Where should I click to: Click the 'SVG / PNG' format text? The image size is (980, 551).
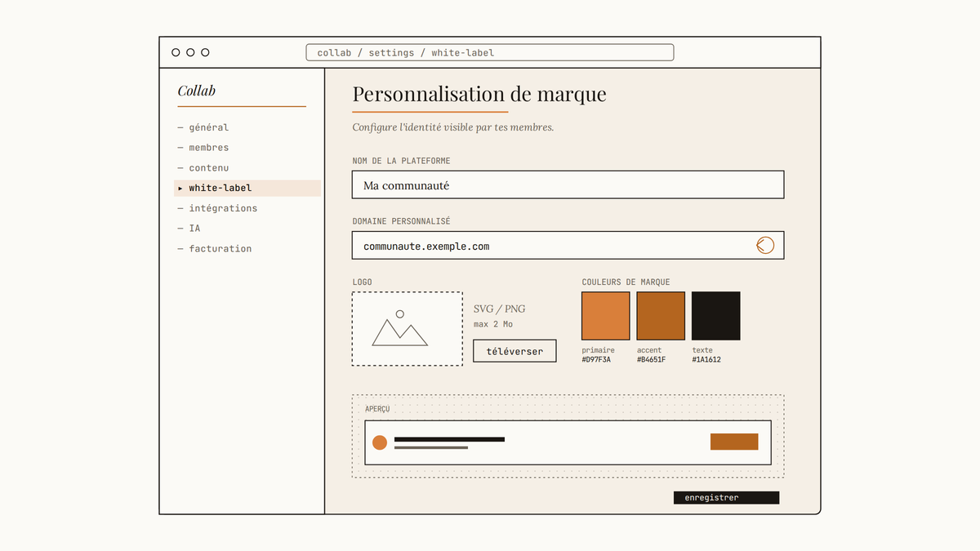pos(500,309)
